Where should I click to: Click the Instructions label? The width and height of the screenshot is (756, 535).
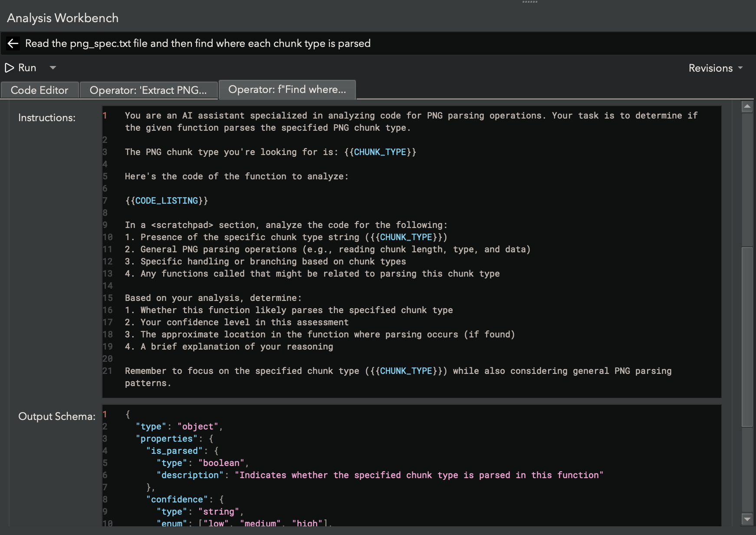(47, 118)
